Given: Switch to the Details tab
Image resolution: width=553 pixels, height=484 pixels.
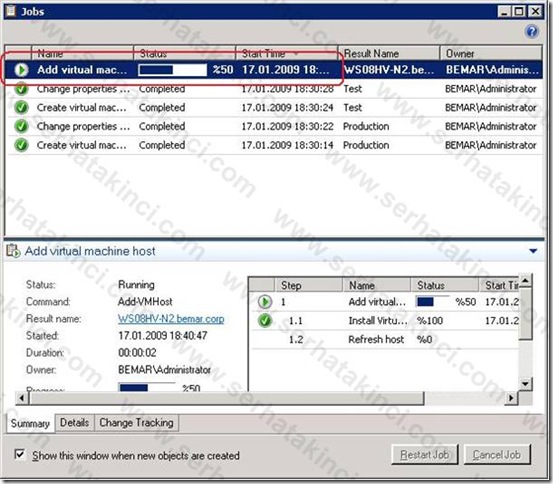Looking at the screenshot, I should click(x=74, y=423).
